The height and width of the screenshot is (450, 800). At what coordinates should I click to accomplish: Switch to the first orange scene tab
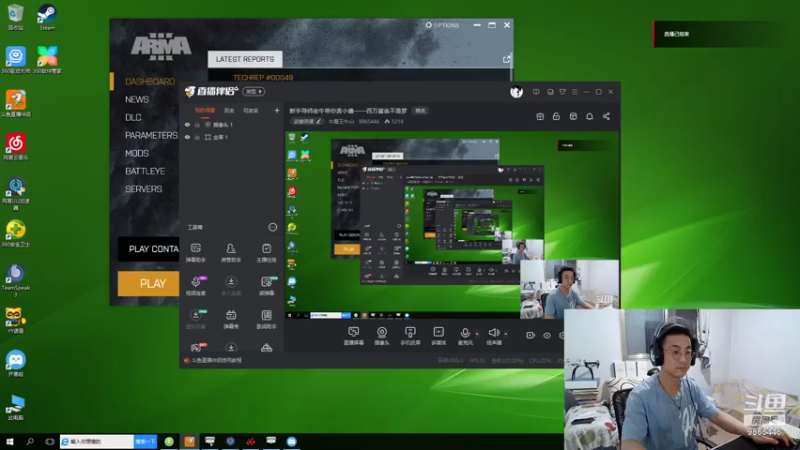click(x=205, y=111)
